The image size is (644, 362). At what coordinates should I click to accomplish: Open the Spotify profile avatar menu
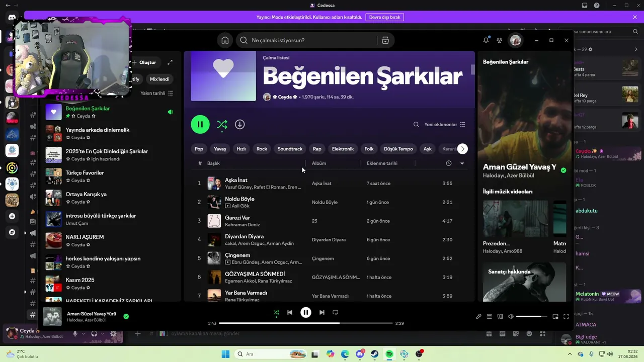[x=515, y=40]
